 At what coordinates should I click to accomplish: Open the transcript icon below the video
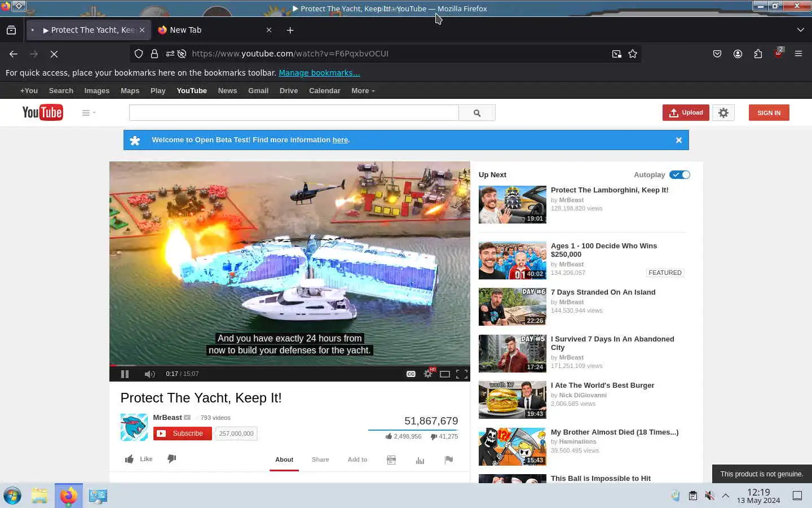391,460
